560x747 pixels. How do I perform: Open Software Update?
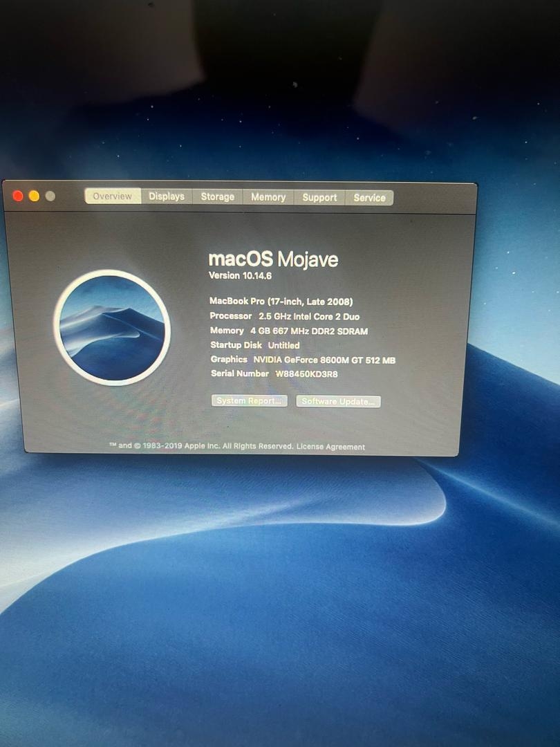coord(338,402)
